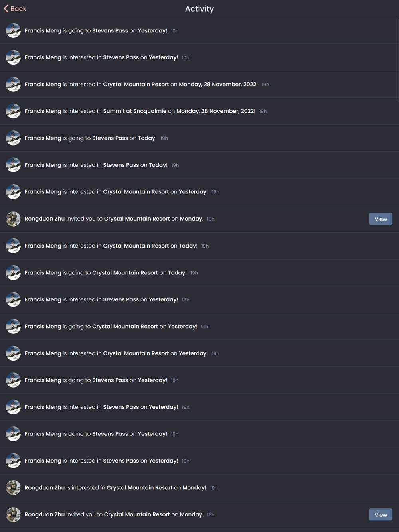Viewport: 399px width, 532px height.
Task: Tap avatar on Rongduan Zhu interested notification
Action: (13, 488)
